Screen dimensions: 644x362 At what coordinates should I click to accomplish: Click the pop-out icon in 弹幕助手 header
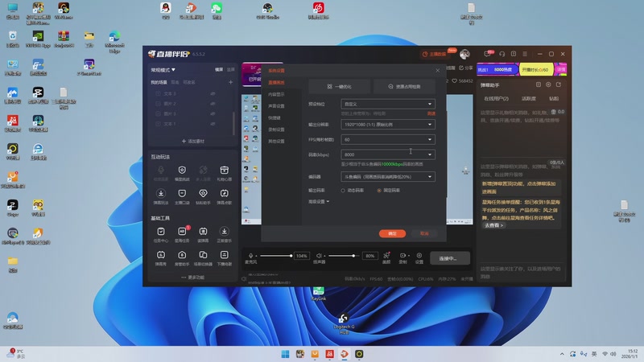[x=559, y=84]
